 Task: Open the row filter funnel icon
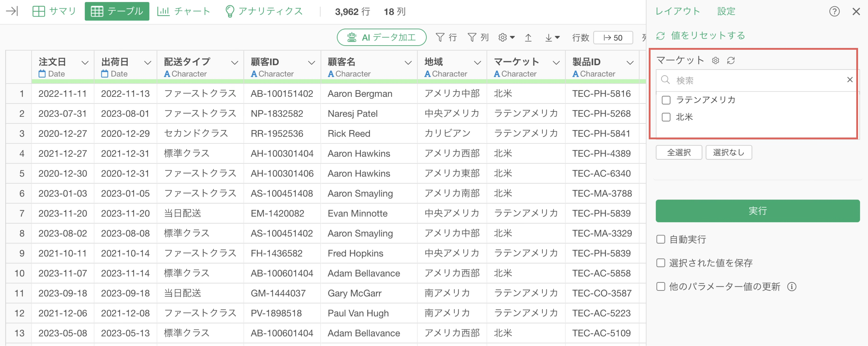pos(440,38)
